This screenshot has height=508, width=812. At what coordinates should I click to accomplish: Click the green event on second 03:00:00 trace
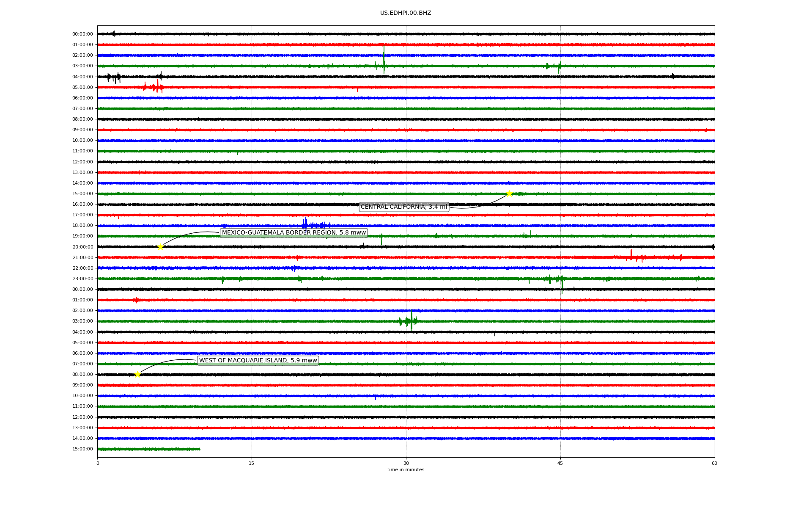tap(411, 321)
